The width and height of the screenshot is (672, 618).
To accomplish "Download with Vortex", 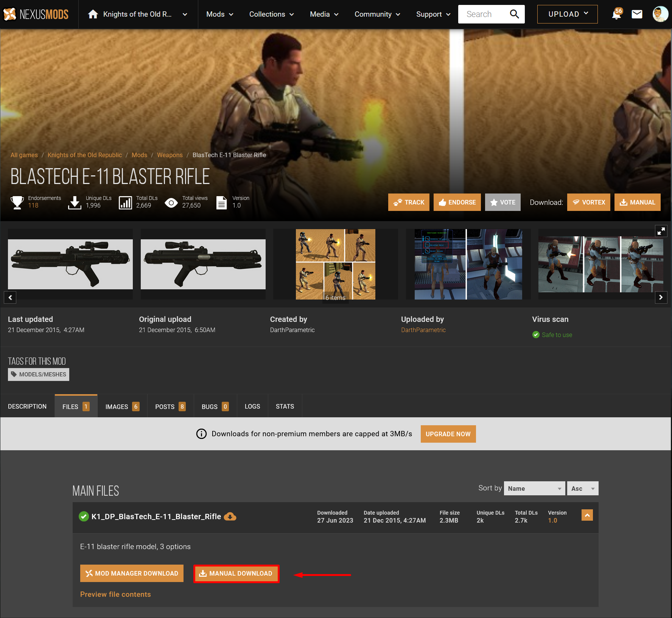I will click(x=589, y=202).
